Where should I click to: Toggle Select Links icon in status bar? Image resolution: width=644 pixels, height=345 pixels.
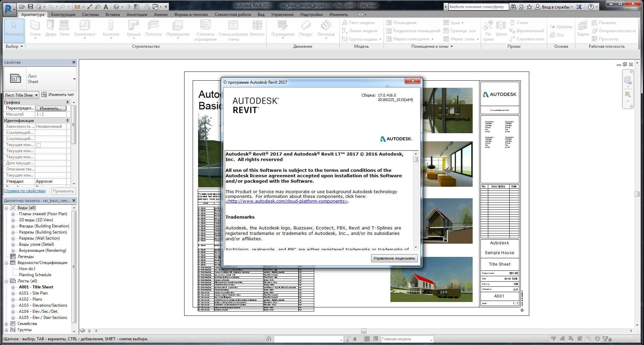[553, 339]
